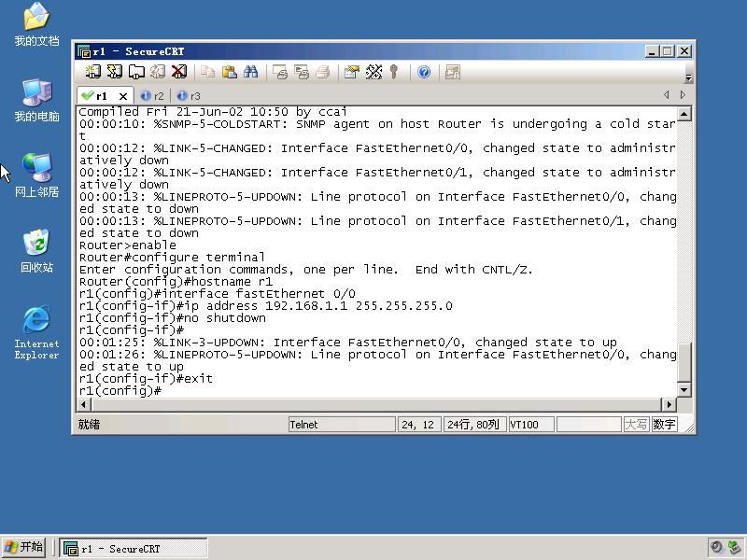Screen dimensions: 747x560
Task: Click 'r1 - SecureCRT' taskbar button
Action: coord(134,548)
